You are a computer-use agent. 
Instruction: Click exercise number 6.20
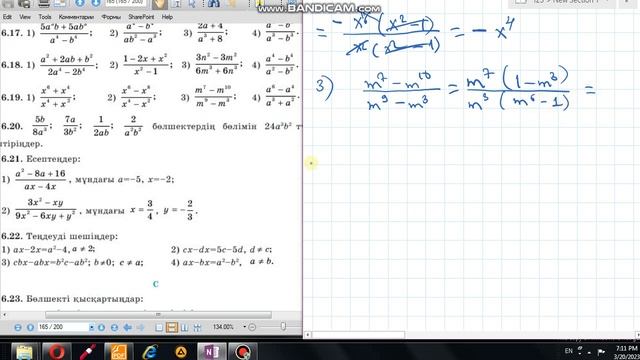11,126
